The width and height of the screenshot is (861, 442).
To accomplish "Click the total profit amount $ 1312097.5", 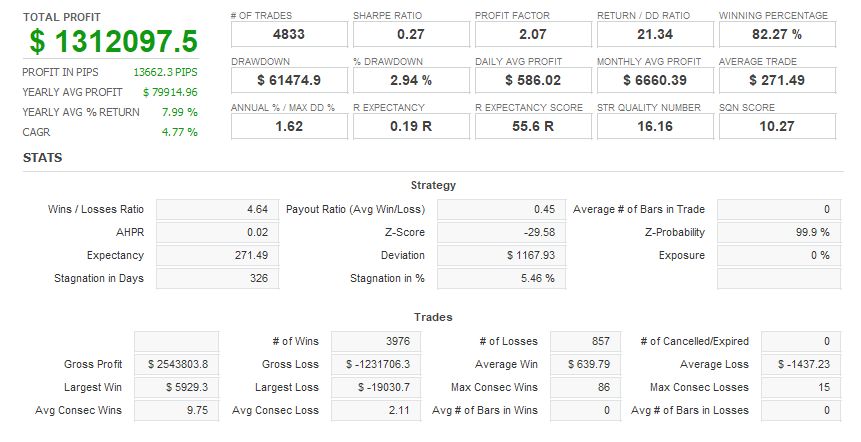I will point(113,42).
